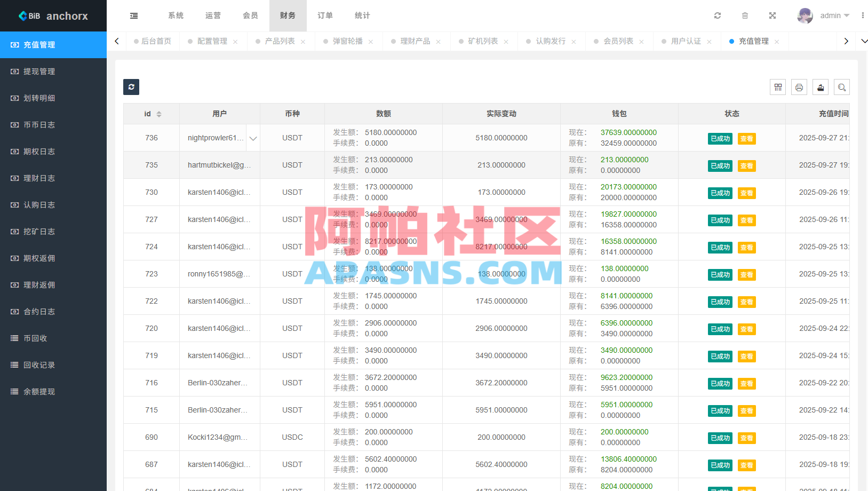868x491 pixels.
Task: Click the USDC currency cell
Action: tap(292, 437)
